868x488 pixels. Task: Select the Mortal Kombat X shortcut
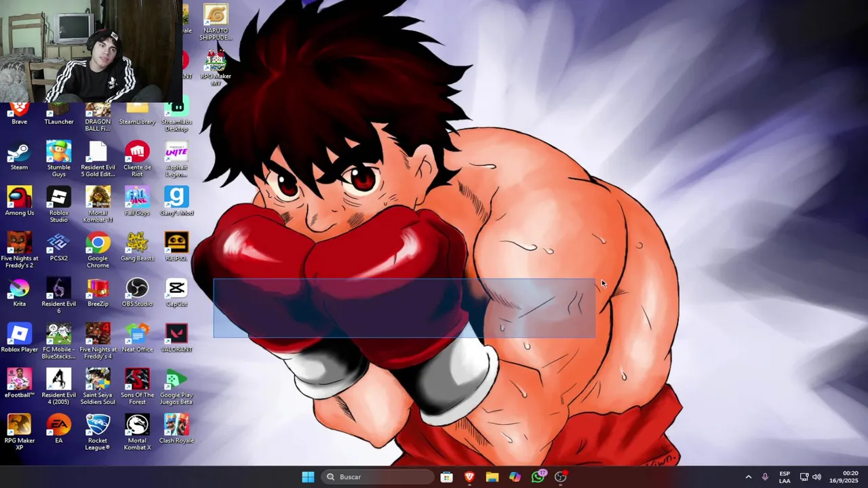pyautogui.click(x=137, y=431)
